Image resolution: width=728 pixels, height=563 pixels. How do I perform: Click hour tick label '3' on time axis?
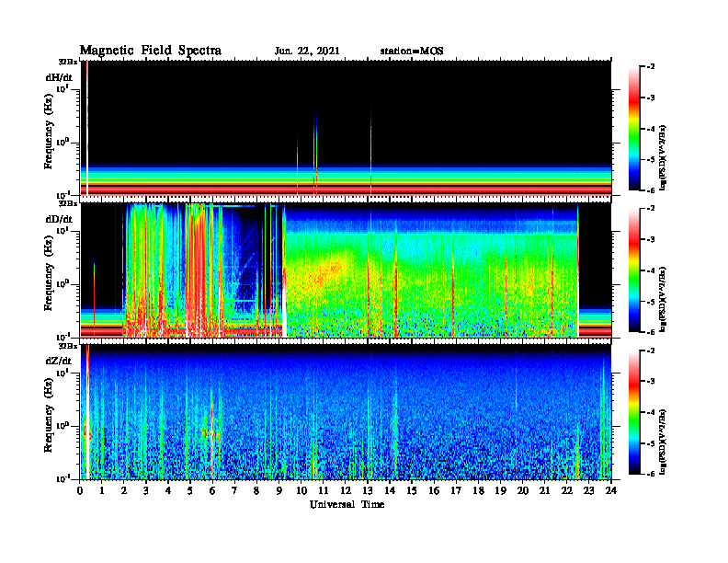(x=146, y=491)
